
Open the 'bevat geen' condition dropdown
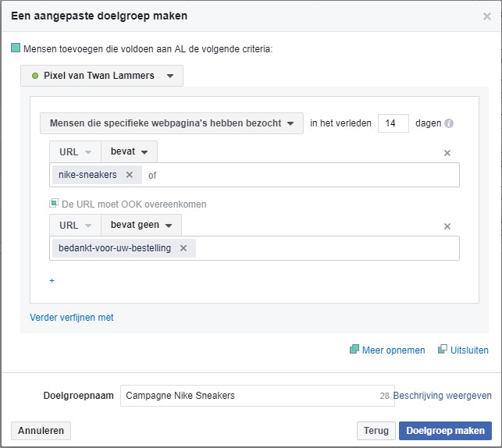point(141,225)
